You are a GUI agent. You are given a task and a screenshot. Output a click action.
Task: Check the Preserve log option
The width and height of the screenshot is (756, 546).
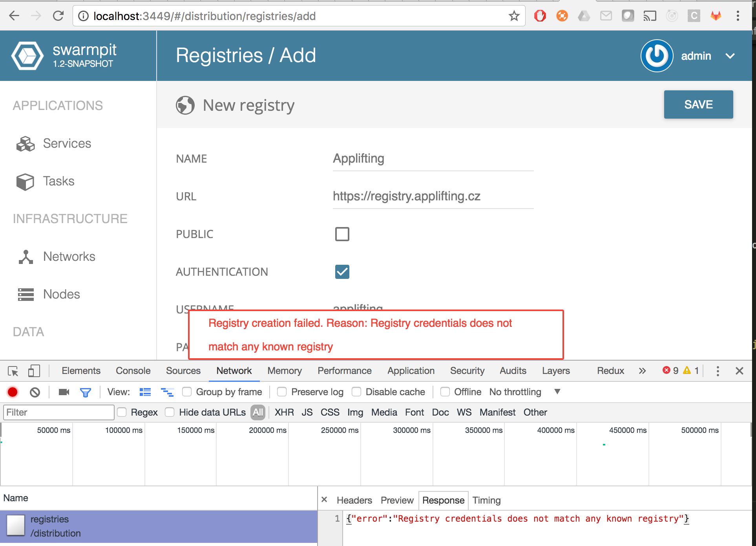(x=281, y=392)
